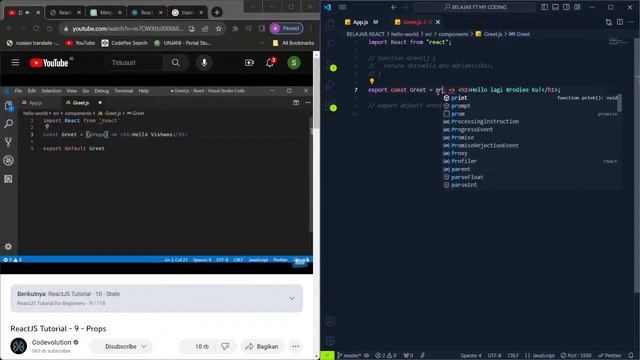This screenshot has width=640, height=360.
Task: Open the video more options ellipsis
Action: tap(296, 347)
